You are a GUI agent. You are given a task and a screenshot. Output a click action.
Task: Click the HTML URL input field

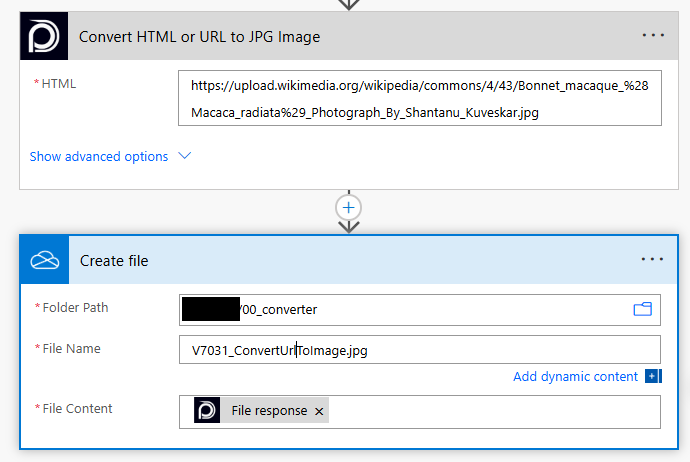tap(420, 98)
